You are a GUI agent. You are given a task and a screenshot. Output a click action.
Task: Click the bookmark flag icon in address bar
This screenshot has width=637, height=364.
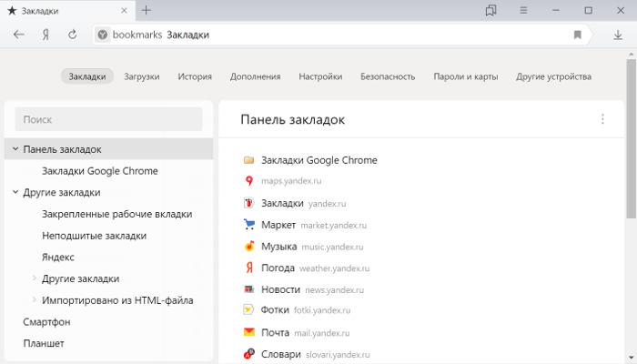tap(577, 35)
